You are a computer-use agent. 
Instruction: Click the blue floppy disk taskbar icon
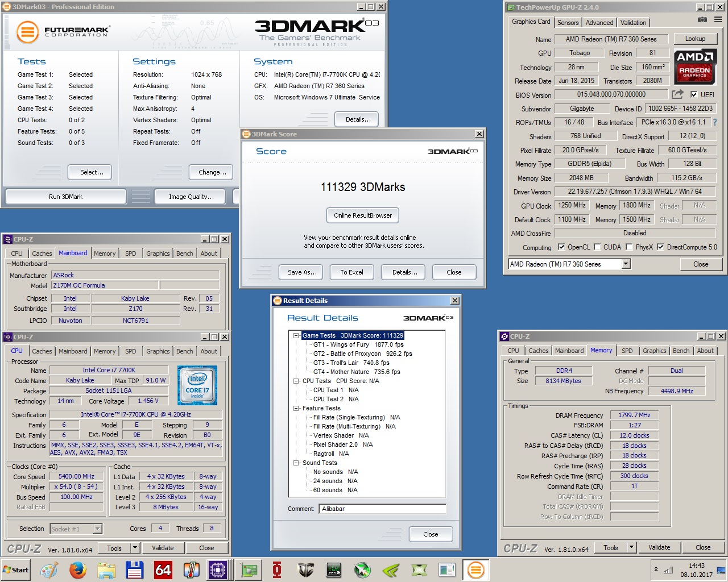134,569
